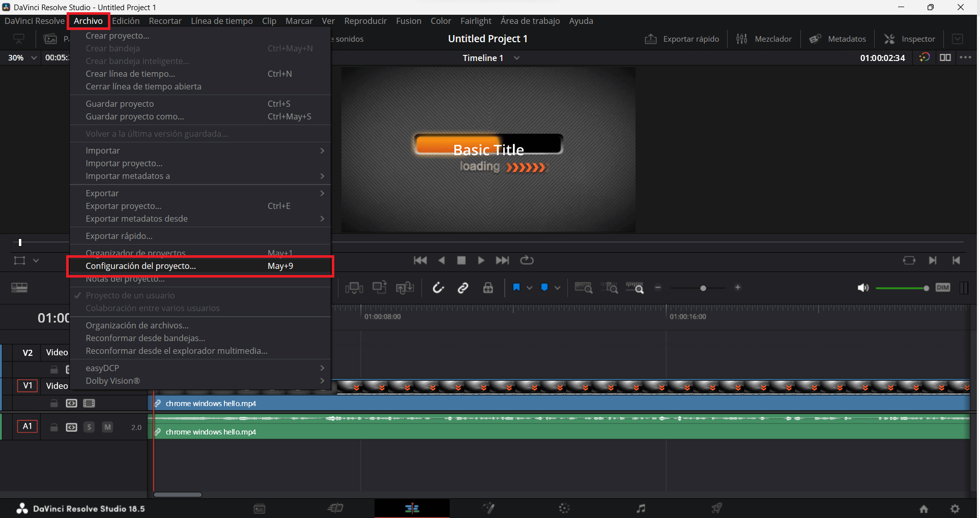
Task: Expand the easyDCP submenu
Action: pyautogui.click(x=200, y=368)
